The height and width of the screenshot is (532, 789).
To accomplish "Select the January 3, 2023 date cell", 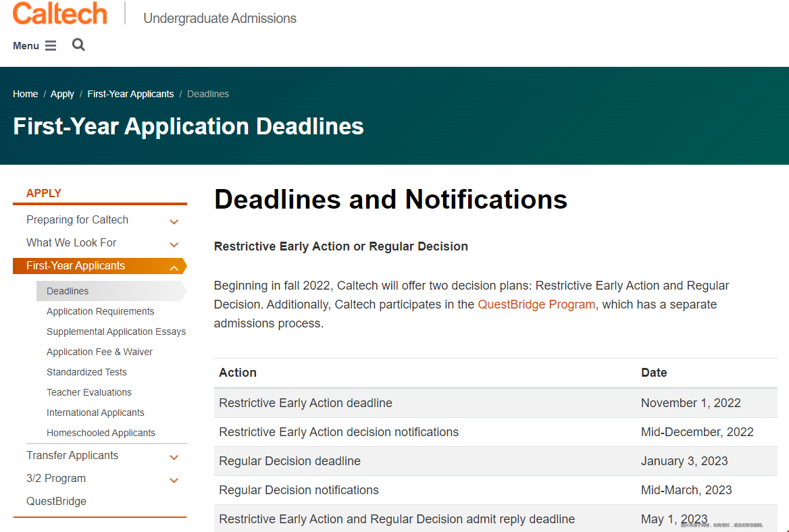I will click(x=684, y=461).
